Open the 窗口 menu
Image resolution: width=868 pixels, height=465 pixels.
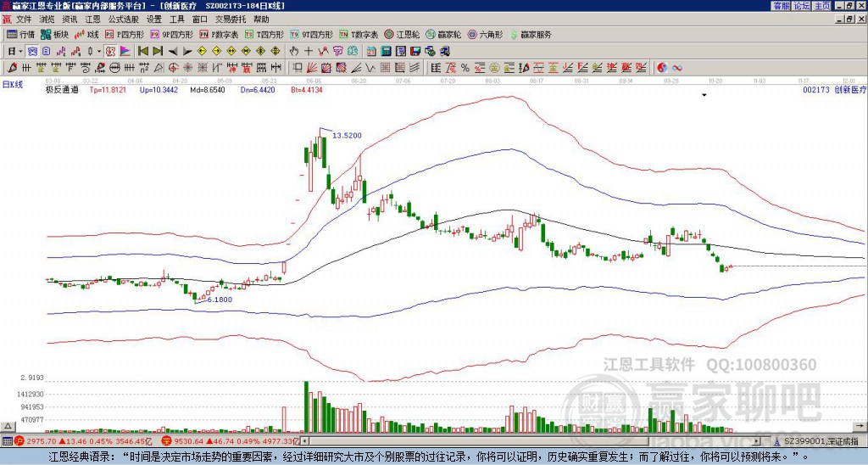point(200,20)
